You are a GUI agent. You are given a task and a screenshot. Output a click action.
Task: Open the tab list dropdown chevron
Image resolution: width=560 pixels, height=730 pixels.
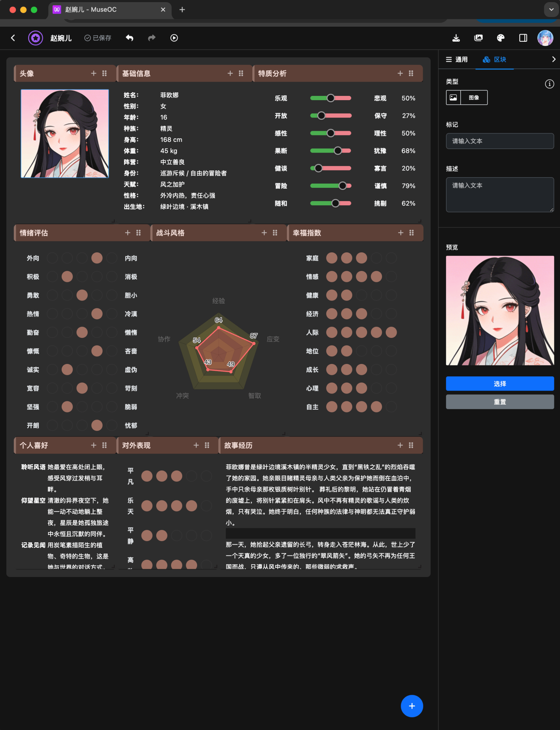tap(551, 10)
